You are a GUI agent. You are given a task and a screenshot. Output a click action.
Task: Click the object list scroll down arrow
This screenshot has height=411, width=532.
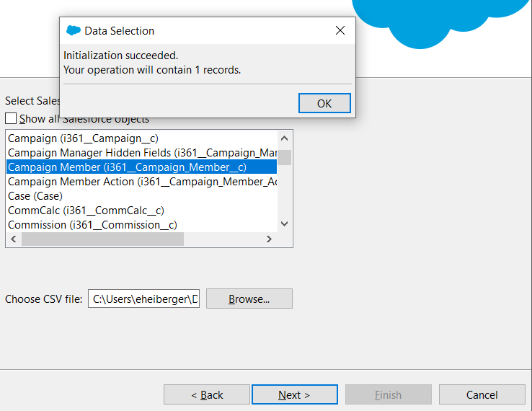284,224
